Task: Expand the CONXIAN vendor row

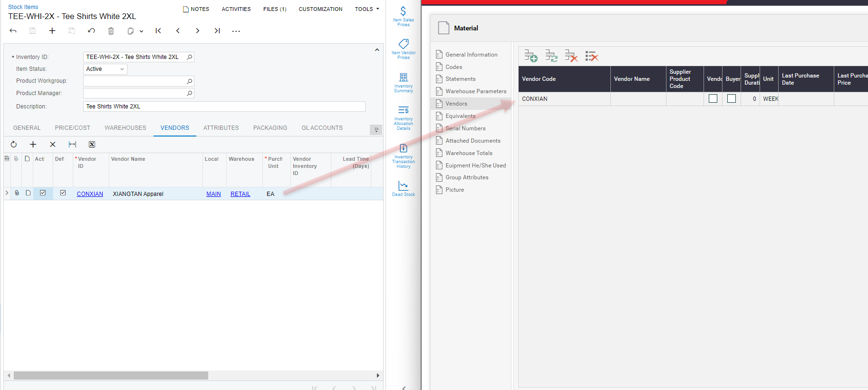Action: (x=7, y=193)
